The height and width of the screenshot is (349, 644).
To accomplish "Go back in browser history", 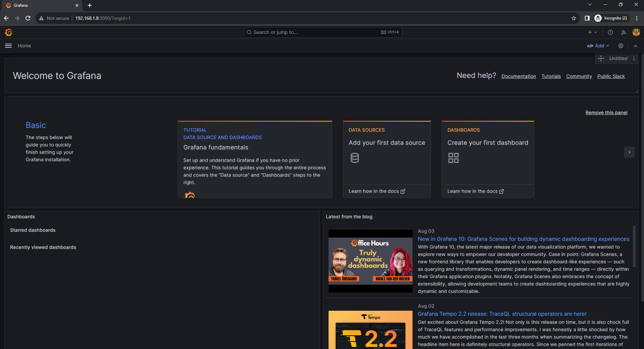I will click(x=6, y=18).
